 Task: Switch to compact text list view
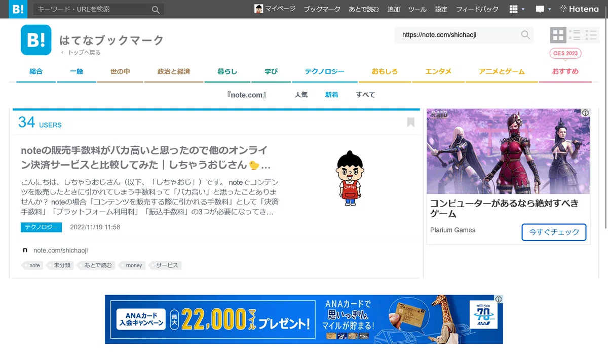coord(591,35)
